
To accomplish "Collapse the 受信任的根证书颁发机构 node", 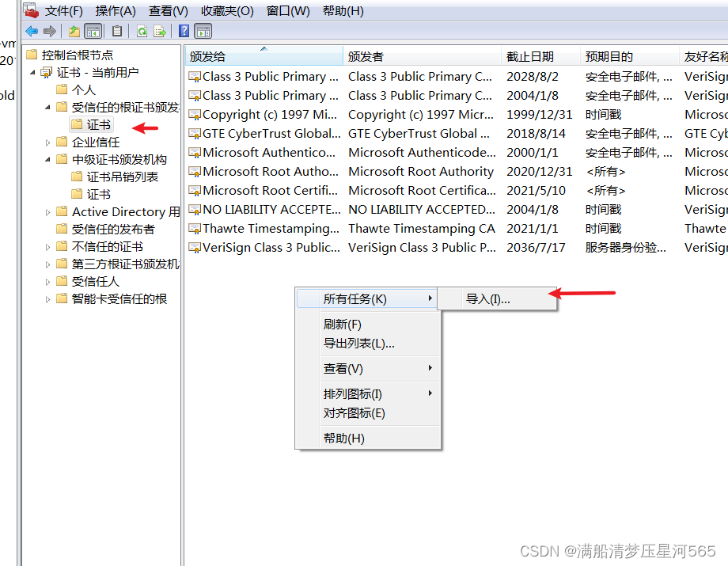I will click(x=47, y=107).
